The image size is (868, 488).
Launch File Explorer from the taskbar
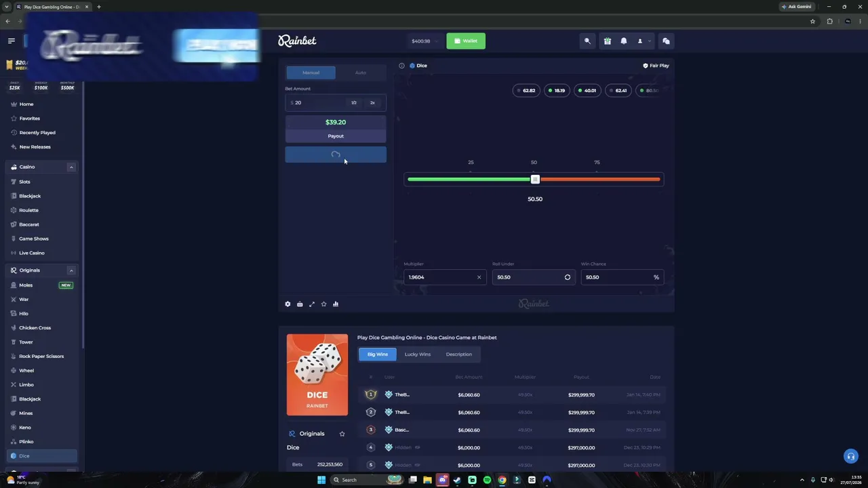427,480
